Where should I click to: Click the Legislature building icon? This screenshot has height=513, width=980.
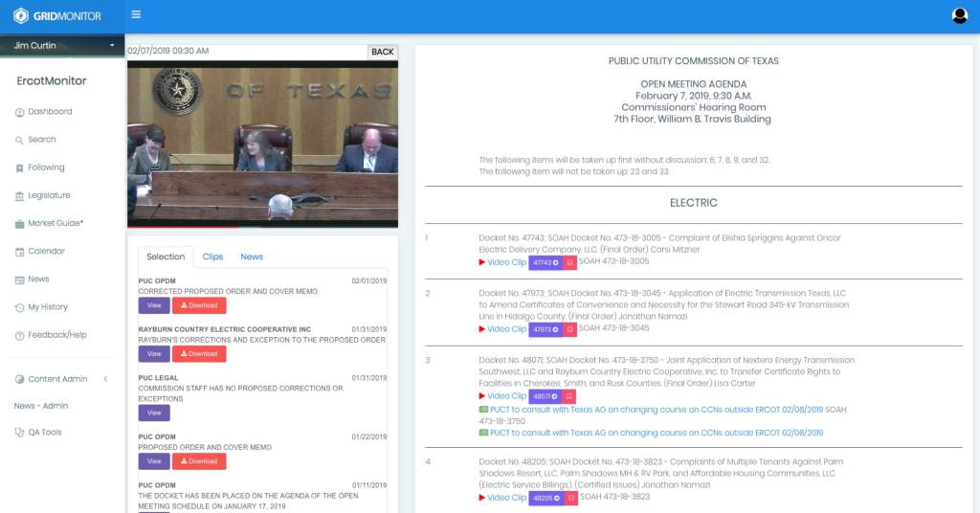tap(19, 196)
